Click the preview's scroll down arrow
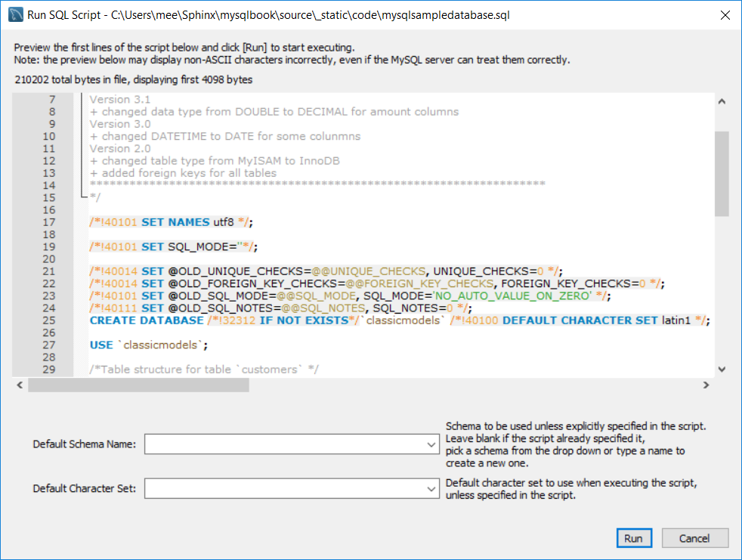 (x=721, y=369)
